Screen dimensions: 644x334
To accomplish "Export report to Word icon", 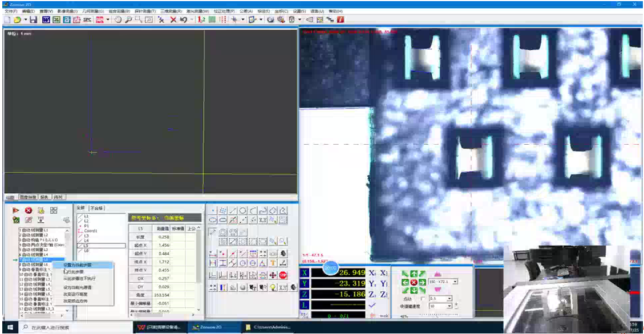I will (46, 20).
